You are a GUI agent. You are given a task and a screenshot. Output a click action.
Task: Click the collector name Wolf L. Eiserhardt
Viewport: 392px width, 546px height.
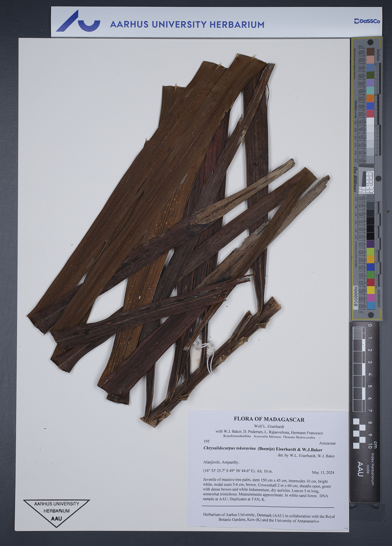point(269,426)
